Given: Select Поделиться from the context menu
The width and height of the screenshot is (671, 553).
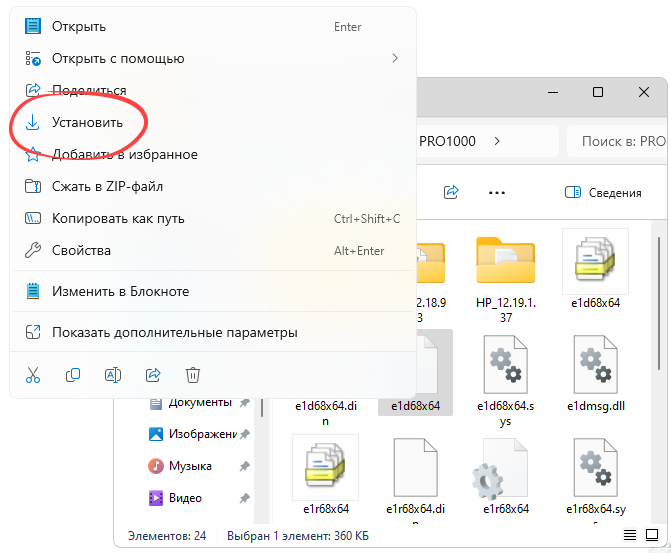Looking at the screenshot, I should click(x=213, y=90).
